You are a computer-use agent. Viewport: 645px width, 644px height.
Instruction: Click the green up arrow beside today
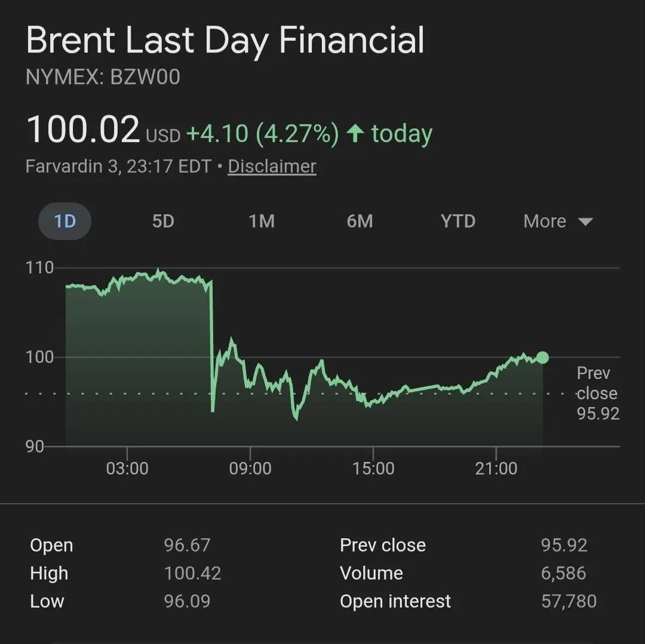(355, 133)
